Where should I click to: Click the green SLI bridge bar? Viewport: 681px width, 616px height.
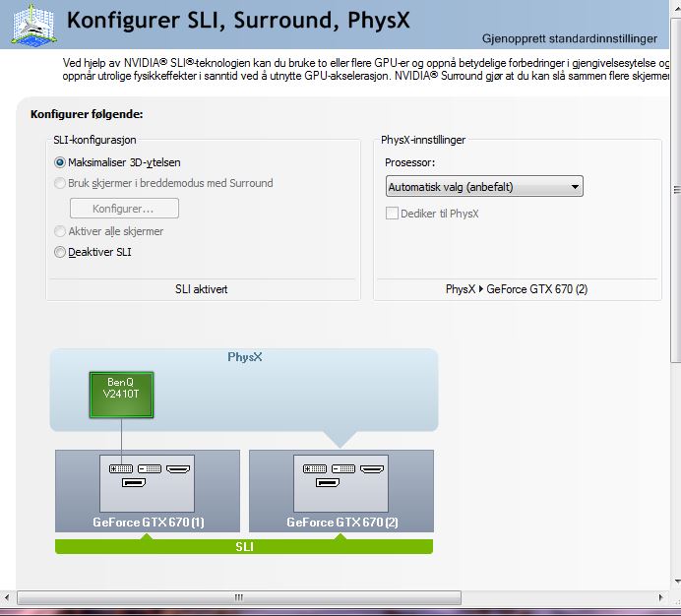coord(244,546)
